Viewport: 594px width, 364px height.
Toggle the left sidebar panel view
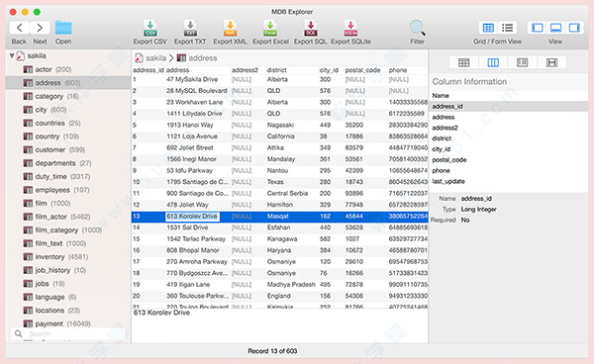(x=538, y=28)
